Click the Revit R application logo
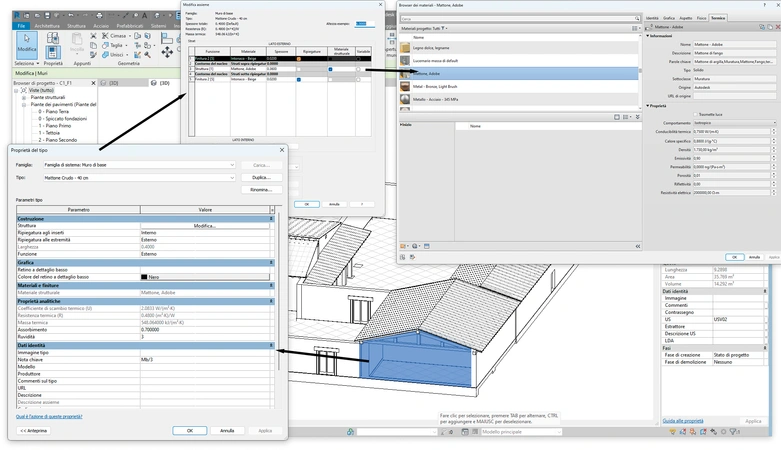 click(x=16, y=15)
